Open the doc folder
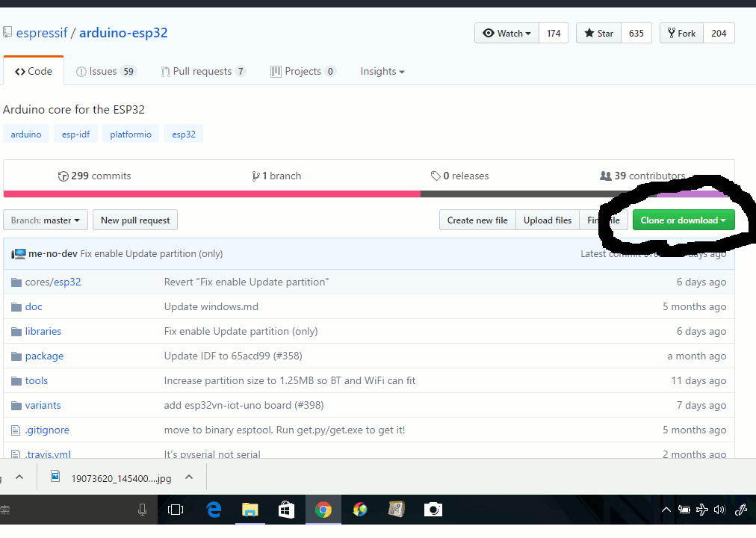Viewport: 756px width, 538px height. click(34, 306)
